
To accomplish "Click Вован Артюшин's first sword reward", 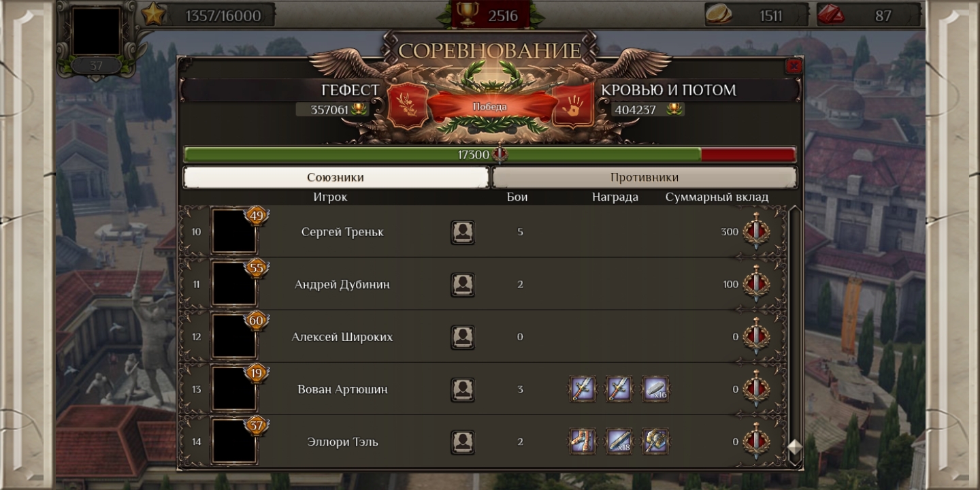I will pos(583,389).
